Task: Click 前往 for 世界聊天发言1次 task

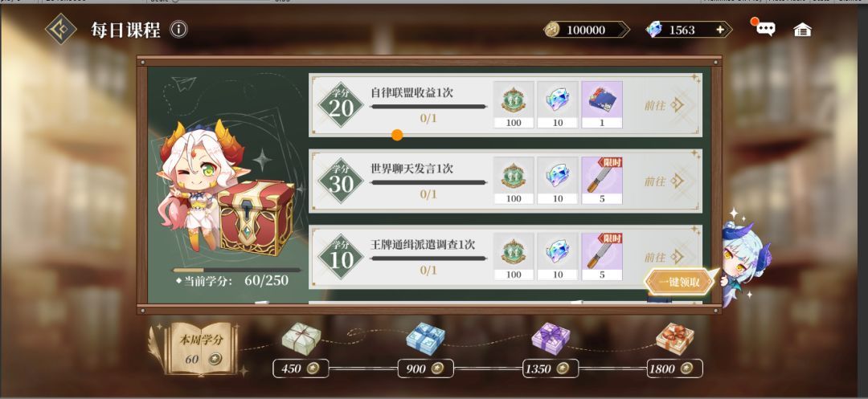Action: (x=664, y=181)
